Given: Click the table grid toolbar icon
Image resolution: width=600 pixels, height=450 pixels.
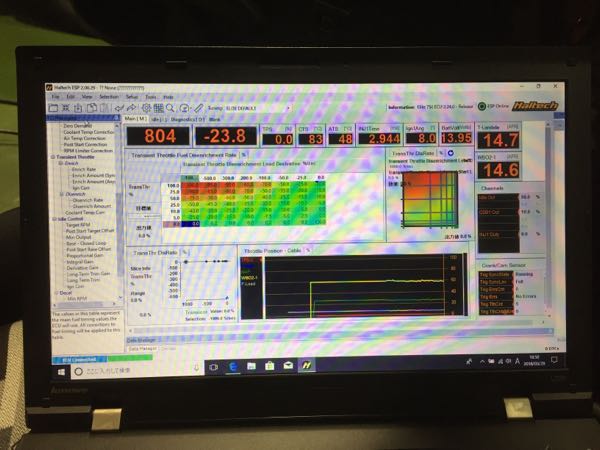Looking at the screenshot, I should (x=157, y=107).
